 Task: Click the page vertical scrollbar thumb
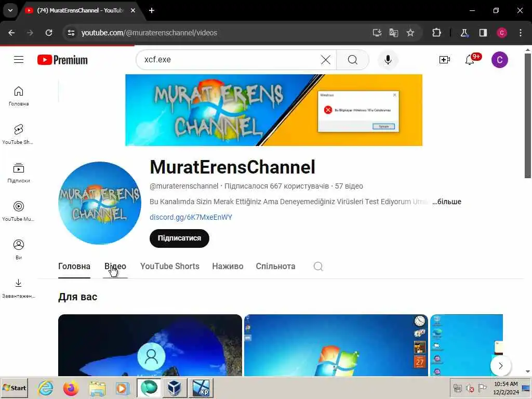tap(528, 115)
